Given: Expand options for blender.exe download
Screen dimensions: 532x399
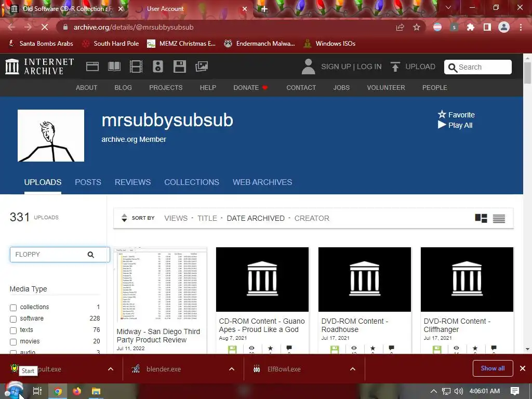Looking at the screenshot, I should (232, 369).
